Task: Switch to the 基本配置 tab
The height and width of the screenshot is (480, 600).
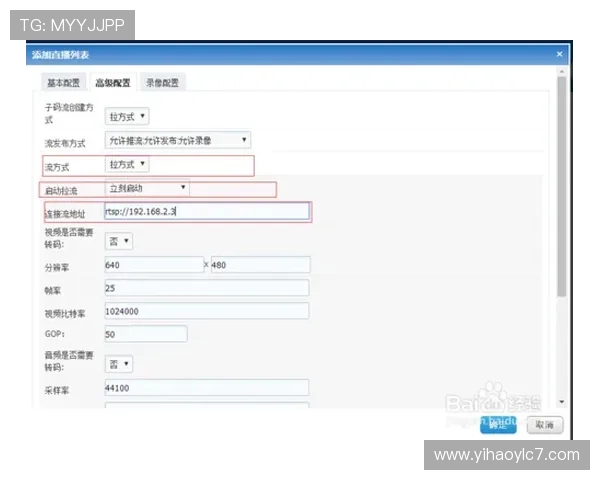Action: pos(63,83)
